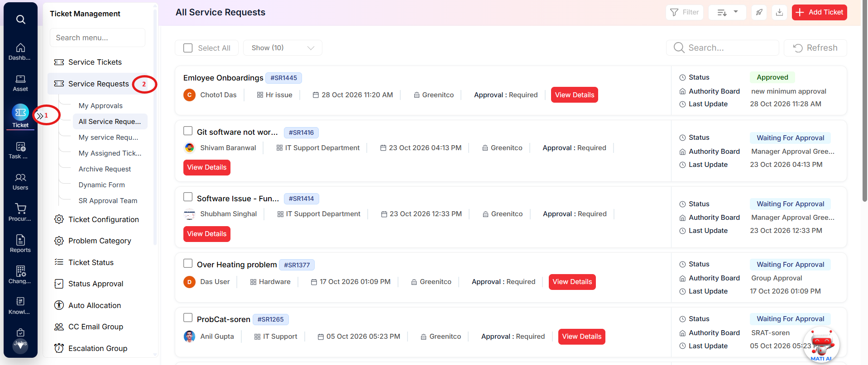Click the #SR1445 request ID tag
Screen dimensions: 868x365
coord(283,78)
